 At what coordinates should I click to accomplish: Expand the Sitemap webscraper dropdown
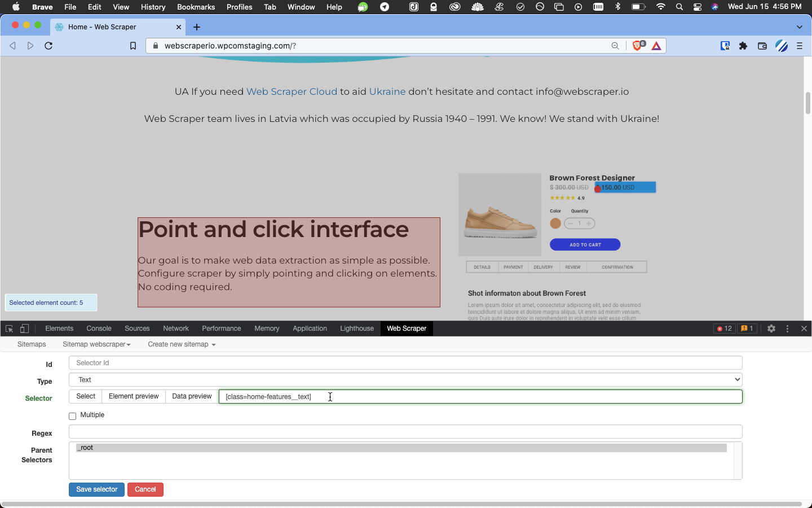pos(96,344)
